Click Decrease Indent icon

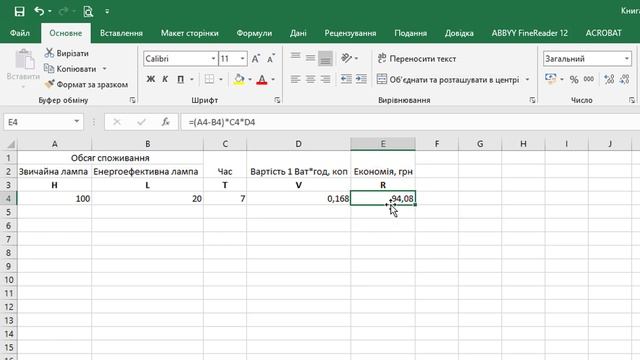pos(346,79)
